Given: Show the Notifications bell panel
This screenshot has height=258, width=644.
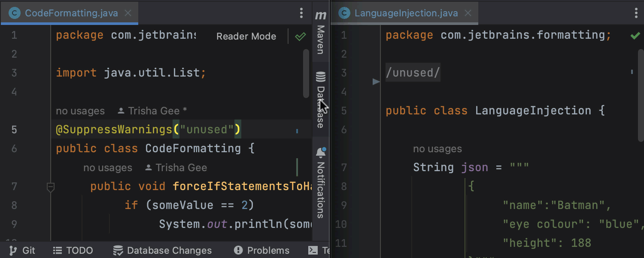Looking at the screenshot, I should [320, 181].
